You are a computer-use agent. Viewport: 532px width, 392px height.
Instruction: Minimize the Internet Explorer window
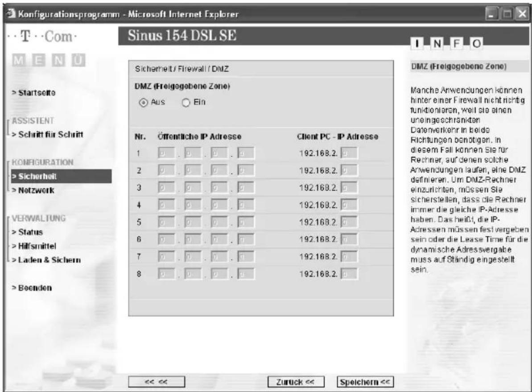point(491,14)
